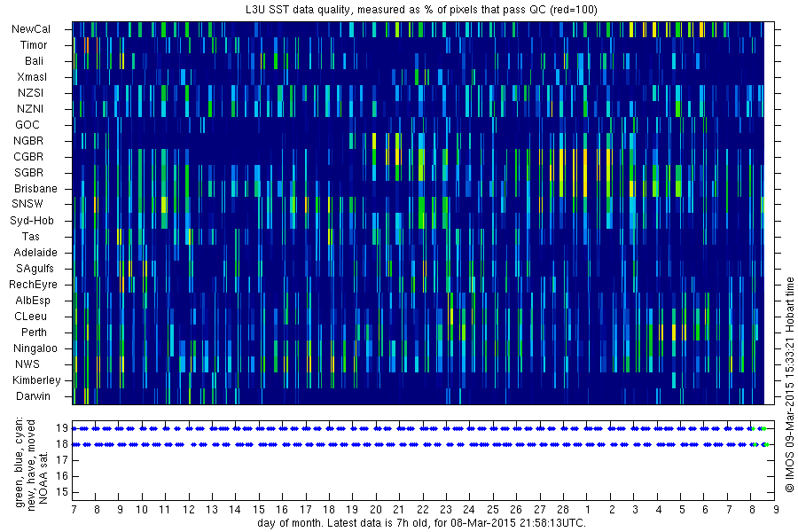Select day '20' tick label
798x532 pixels.
pyautogui.click(x=376, y=510)
